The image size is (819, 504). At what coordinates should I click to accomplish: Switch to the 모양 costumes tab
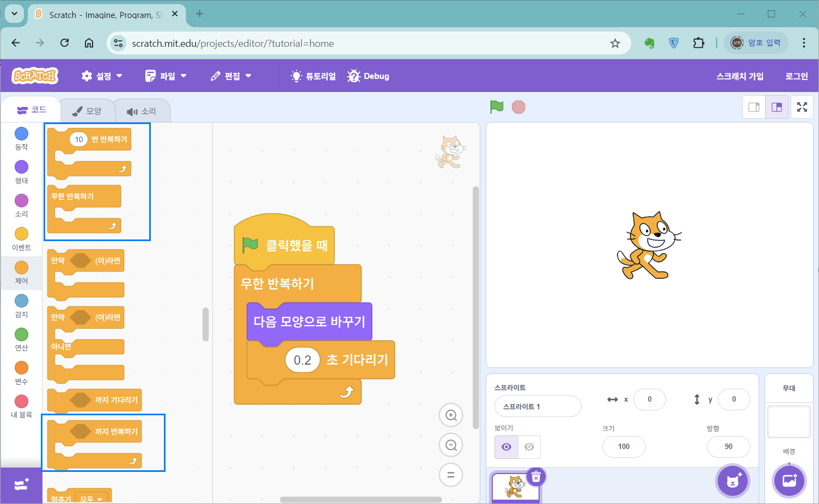pyautogui.click(x=87, y=111)
